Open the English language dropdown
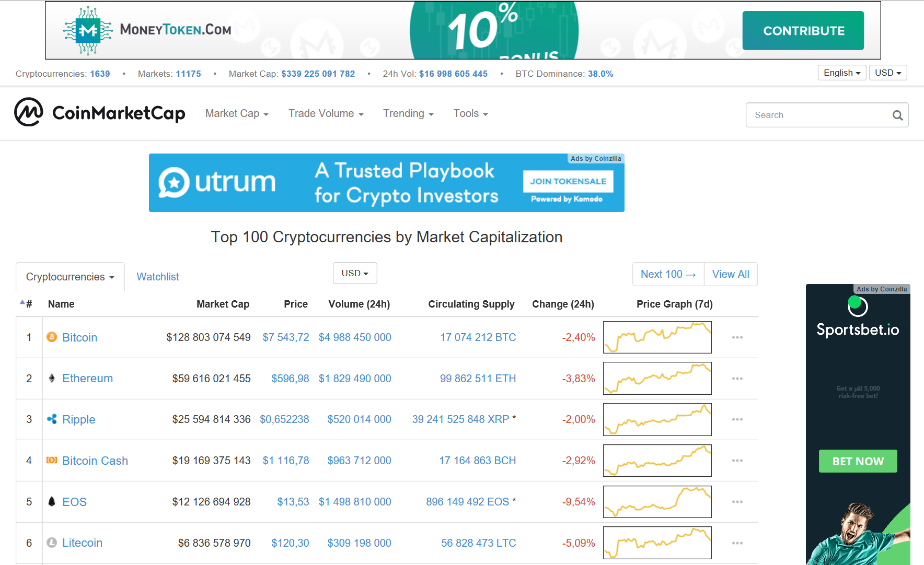This screenshot has height=565, width=924. pos(842,73)
